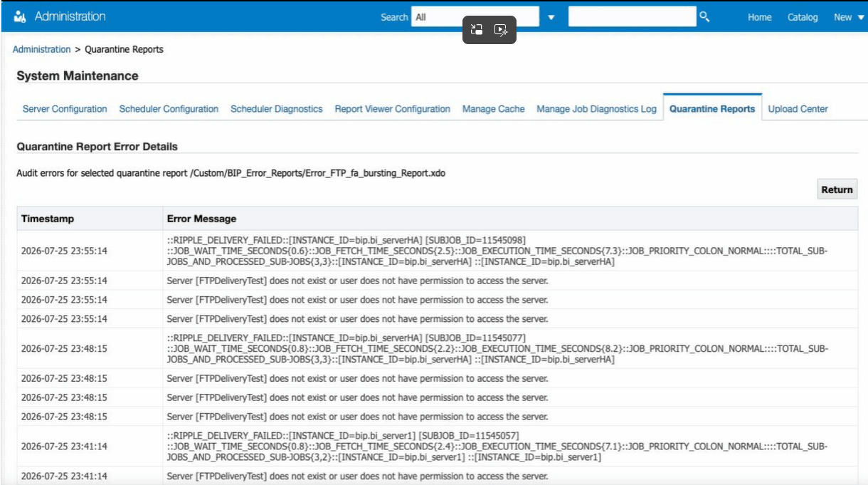Select the Quarantine Reports tab
The width and height of the screenshot is (868, 485).
[712, 109]
